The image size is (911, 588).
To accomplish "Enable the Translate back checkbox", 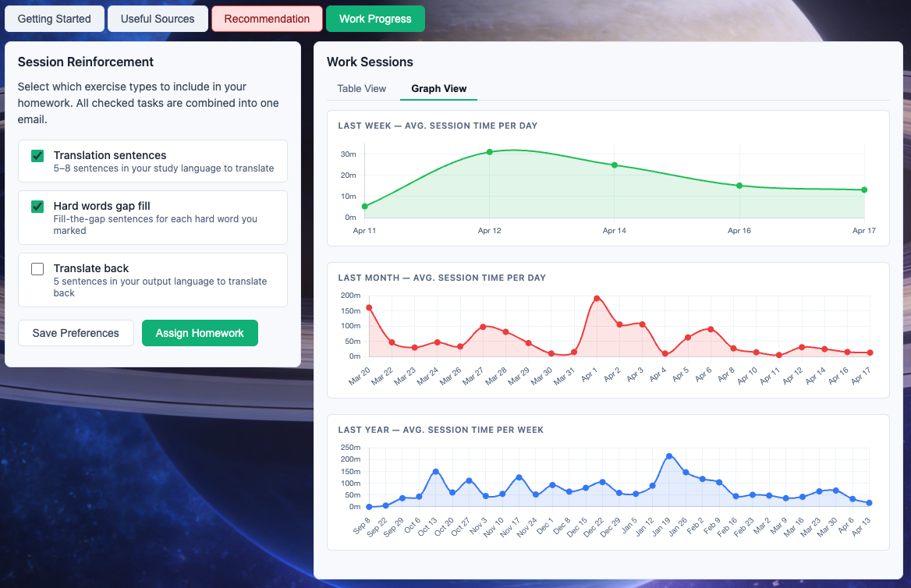I will point(37,269).
